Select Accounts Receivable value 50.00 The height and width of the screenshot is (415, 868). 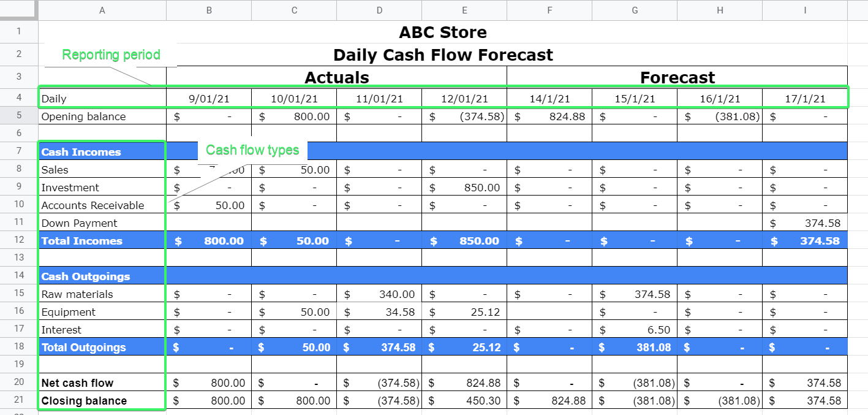[209, 205]
